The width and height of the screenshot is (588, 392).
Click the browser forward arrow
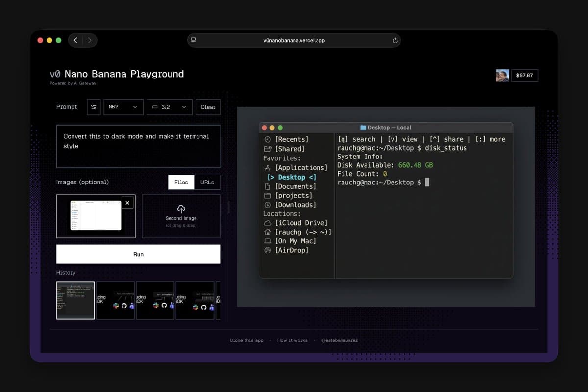click(90, 40)
